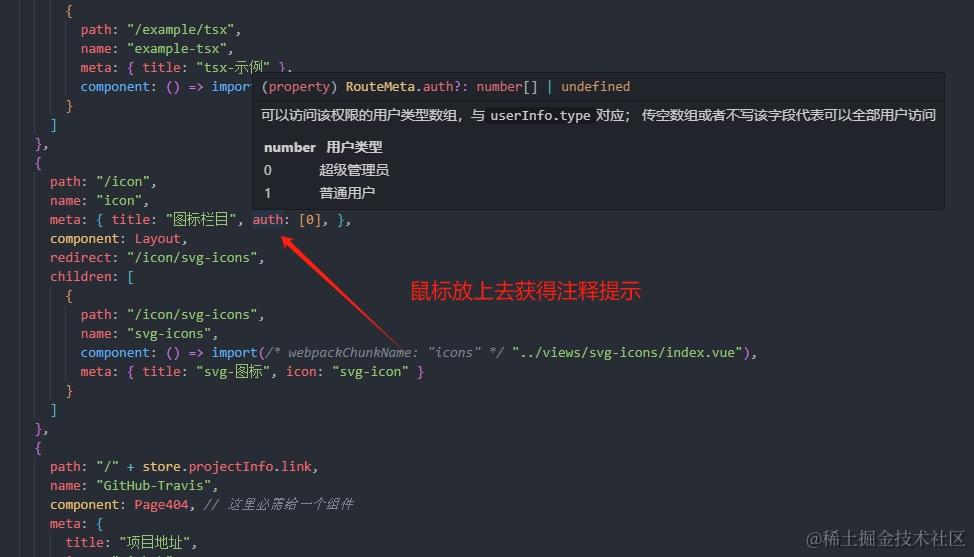Click the Layout component identifier
Screen dimensions: 974x557
pos(158,238)
